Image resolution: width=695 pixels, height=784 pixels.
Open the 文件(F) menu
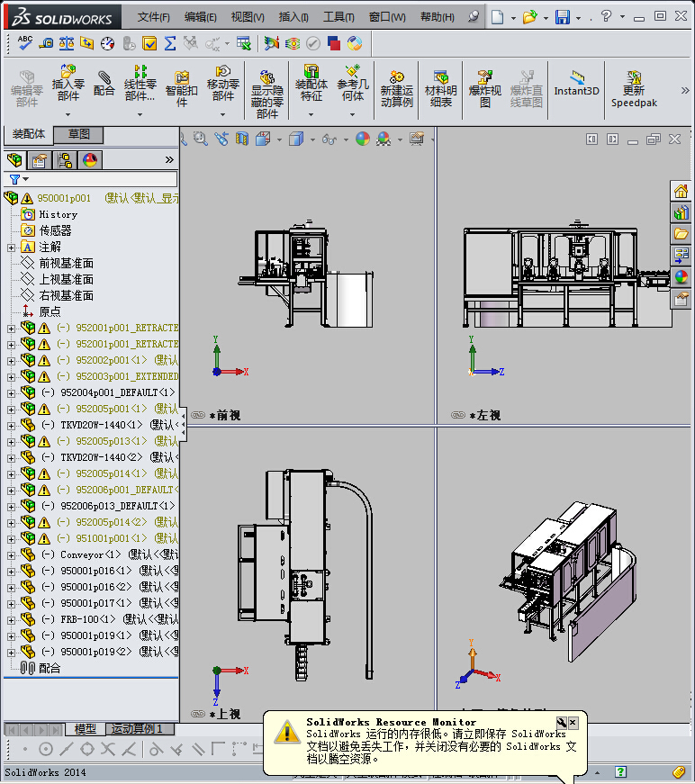(154, 17)
